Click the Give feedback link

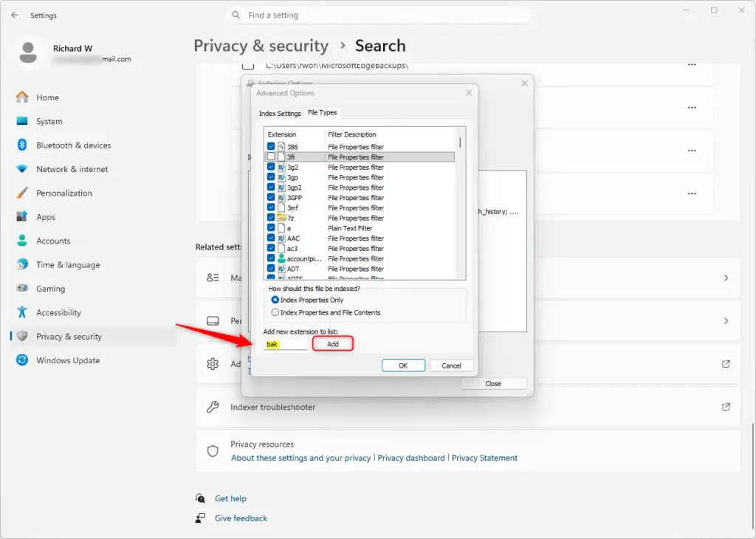(241, 518)
